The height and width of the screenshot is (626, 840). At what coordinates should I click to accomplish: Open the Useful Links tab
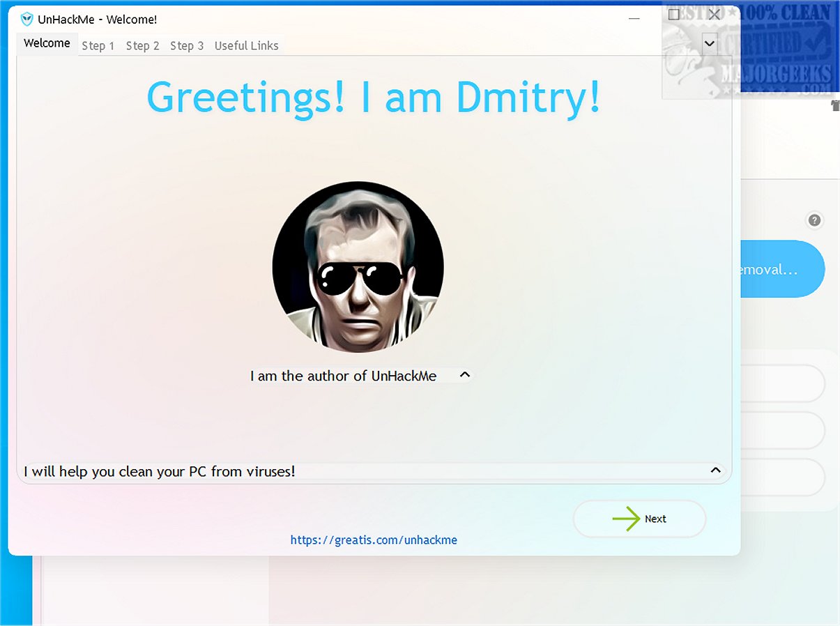[x=247, y=46]
